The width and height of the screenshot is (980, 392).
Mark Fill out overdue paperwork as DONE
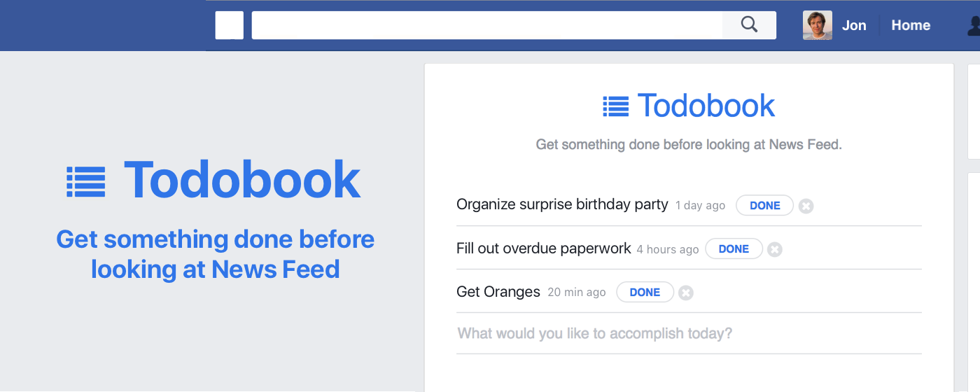click(734, 249)
